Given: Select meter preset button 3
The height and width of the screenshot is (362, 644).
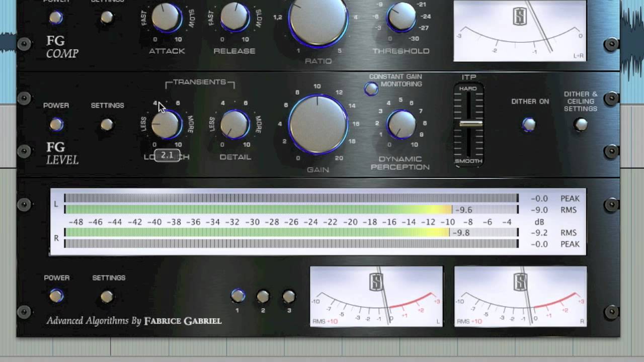Looking at the screenshot, I should point(288,297).
